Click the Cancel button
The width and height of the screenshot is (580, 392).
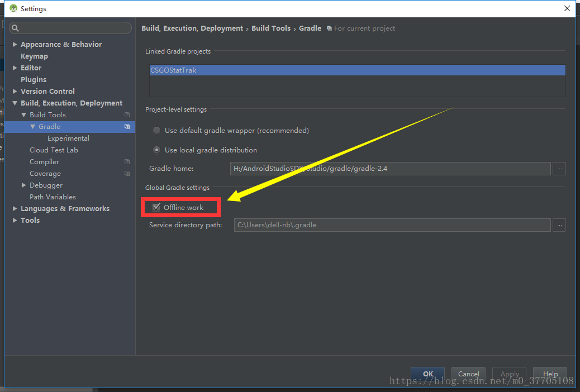(x=469, y=374)
